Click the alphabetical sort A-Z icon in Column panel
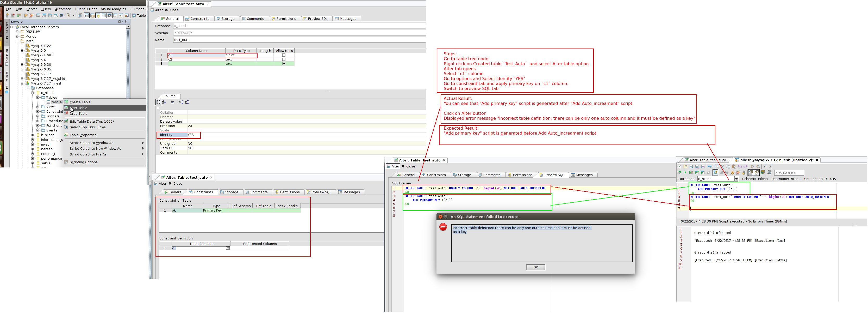This screenshot has height=313, width=868. (x=164, y=102)
